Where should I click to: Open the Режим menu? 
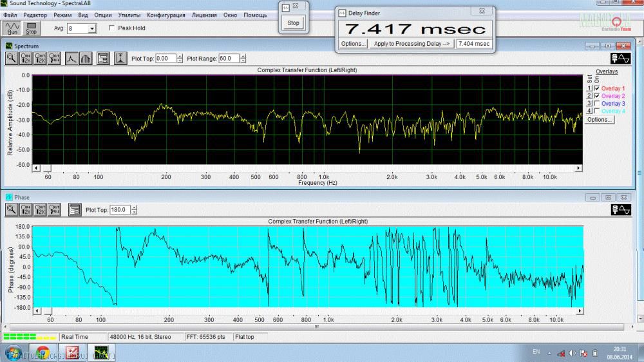(62, 15)
